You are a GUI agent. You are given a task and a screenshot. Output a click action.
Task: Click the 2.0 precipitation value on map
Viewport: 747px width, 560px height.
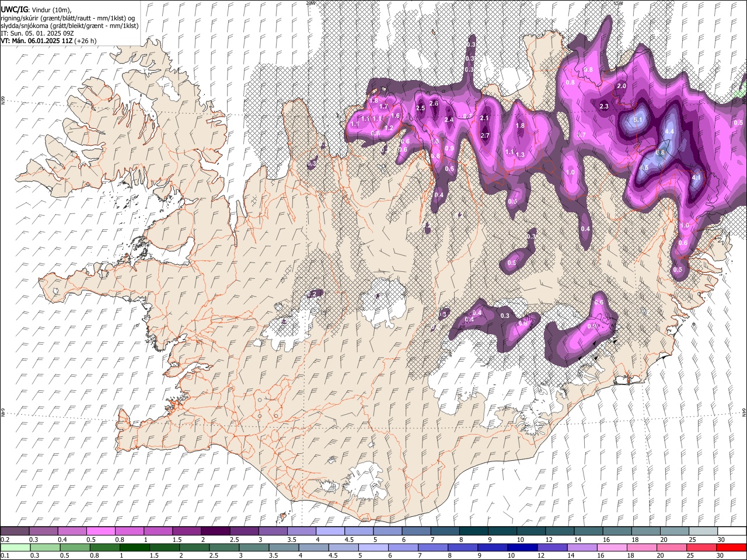pyautogui.click(x=622, y=86)
